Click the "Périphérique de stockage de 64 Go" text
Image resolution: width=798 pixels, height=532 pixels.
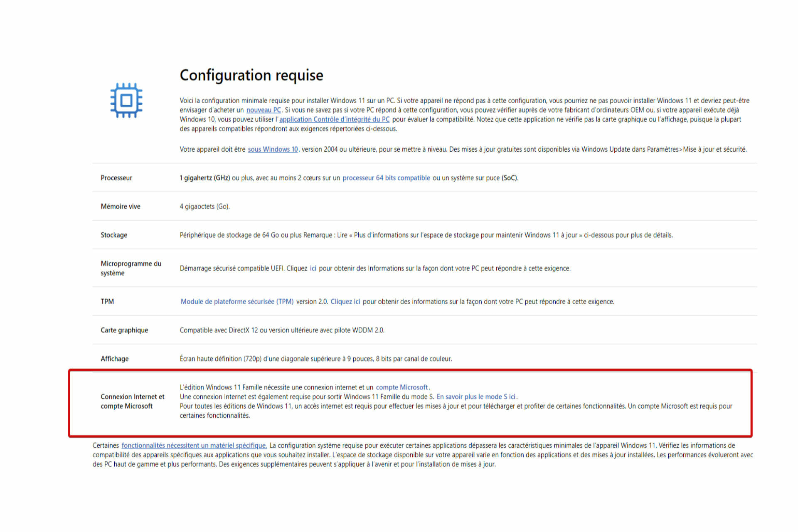pyautogui.click(x=229, y=235)
